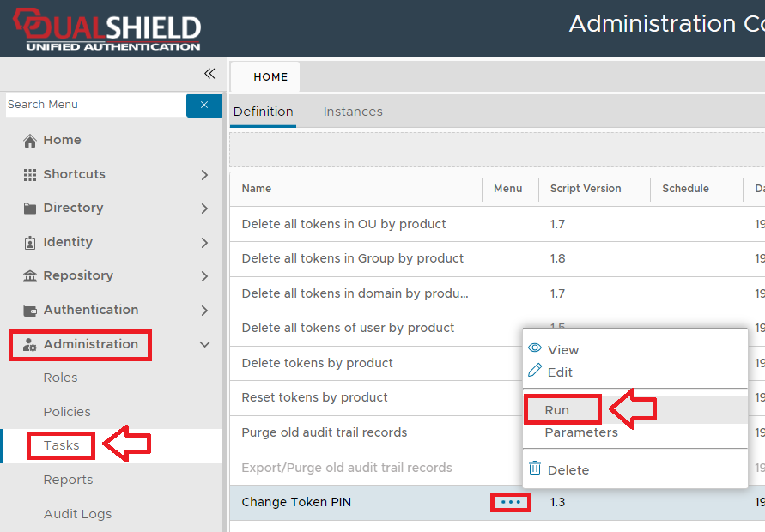Viewport: 765px width, 532px height.
Task: Click the Authentication wallet icon
Action: tap(30, 311)
